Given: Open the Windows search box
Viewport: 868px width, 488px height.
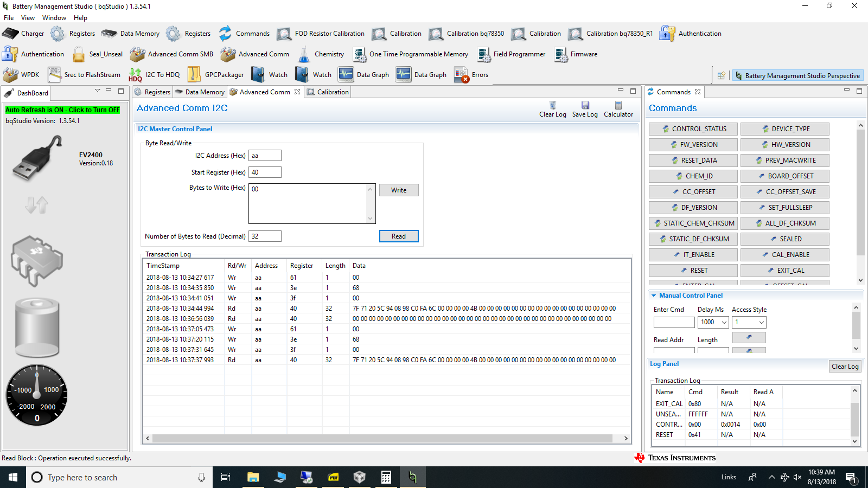Looking at the screenshot, I should pyautogui.click(x=119, y=477).
